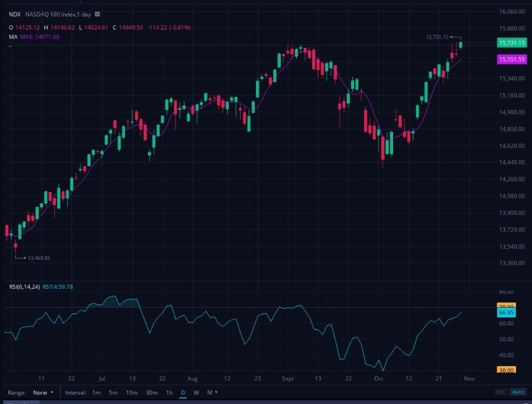
Task: Click the NDX ticker symbol
Action: [15, 14]
